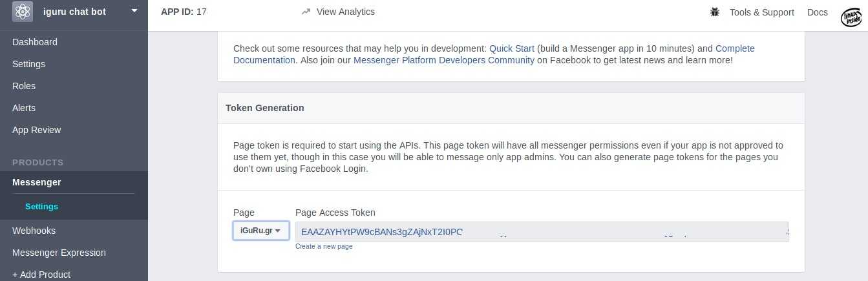Select Messenger Settings sub-item
Viewport: 868px width, 281px height.
point(41,207)
